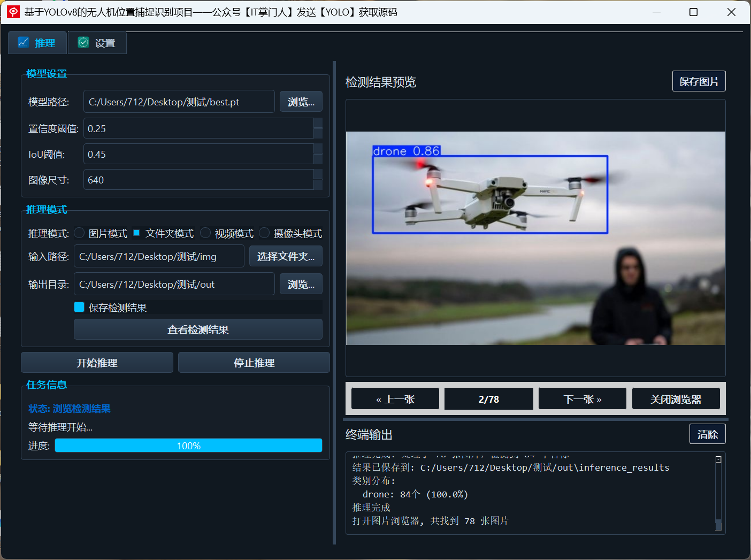Click the 检测结果预览 heading

381,82
